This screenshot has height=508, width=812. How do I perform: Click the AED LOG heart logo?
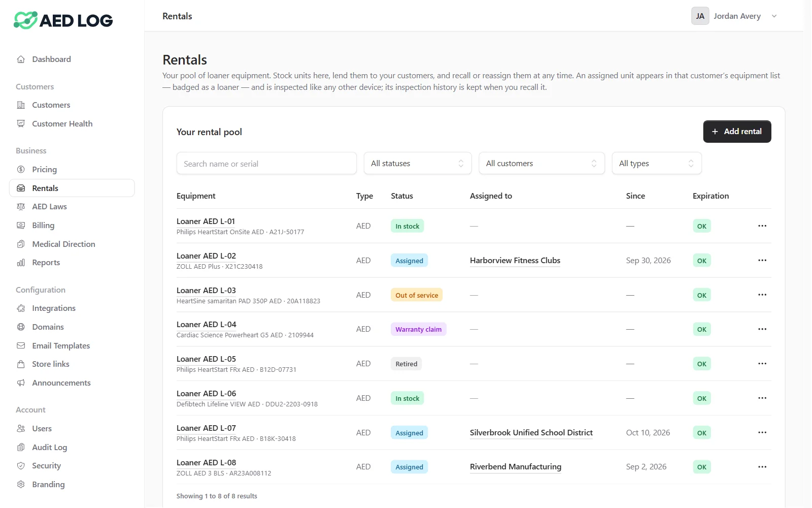(x=25, y=20)
